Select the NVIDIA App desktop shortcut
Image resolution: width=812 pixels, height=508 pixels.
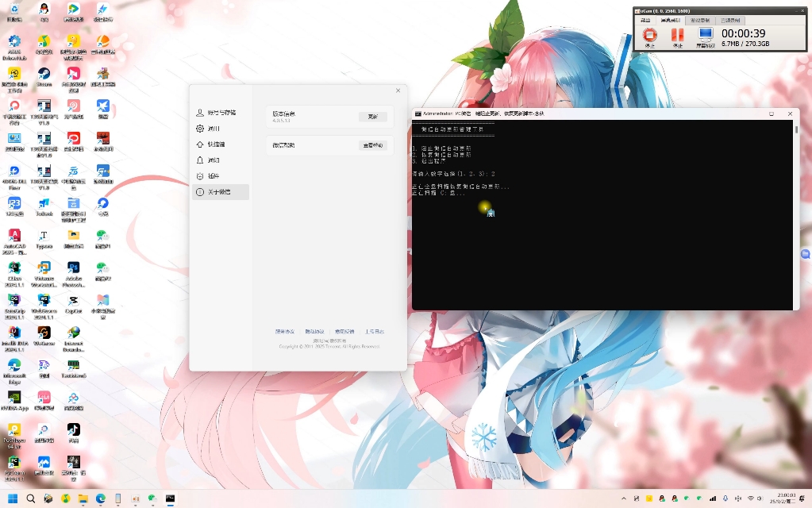[14, 402]
